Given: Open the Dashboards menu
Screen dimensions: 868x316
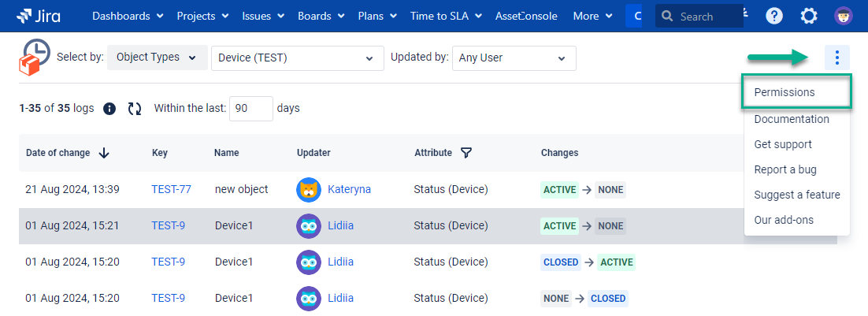Looking at the screenshot, I should 128,16.
